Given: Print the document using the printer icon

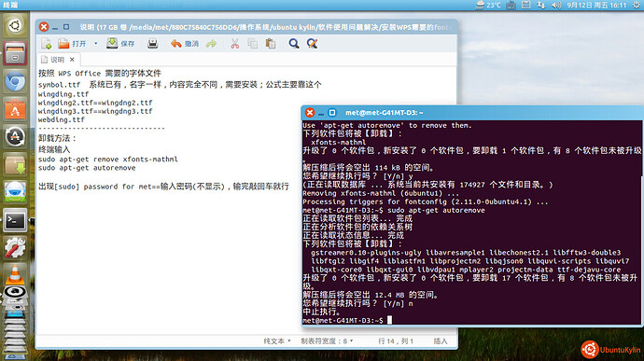Looking at the screenshot, I should pyautogui.click(x=153, y=44).
